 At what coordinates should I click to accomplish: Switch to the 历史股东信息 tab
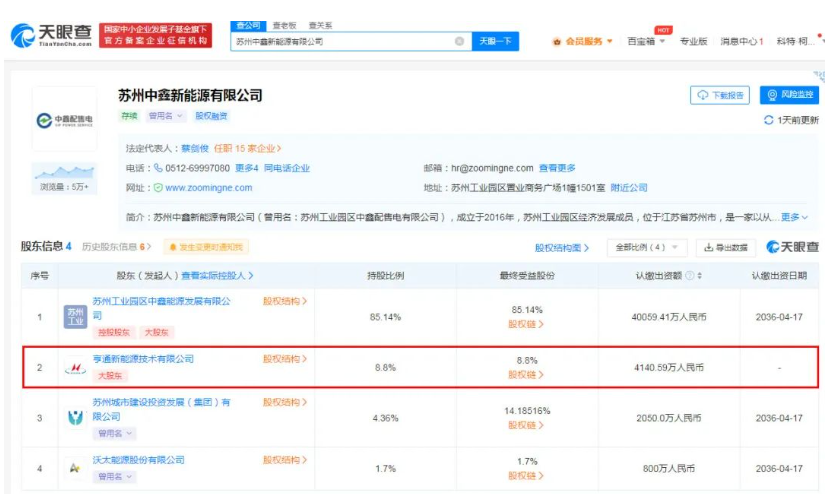(115, 247)
